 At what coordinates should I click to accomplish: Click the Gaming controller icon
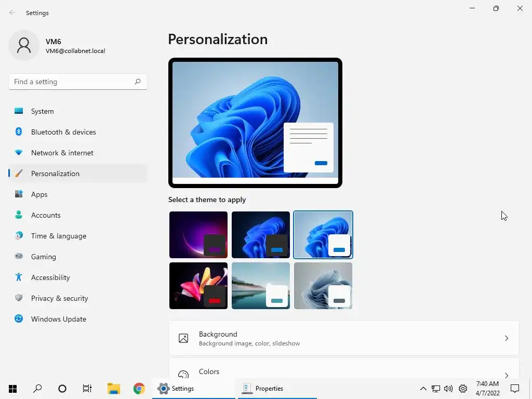(x=19, y=256)
